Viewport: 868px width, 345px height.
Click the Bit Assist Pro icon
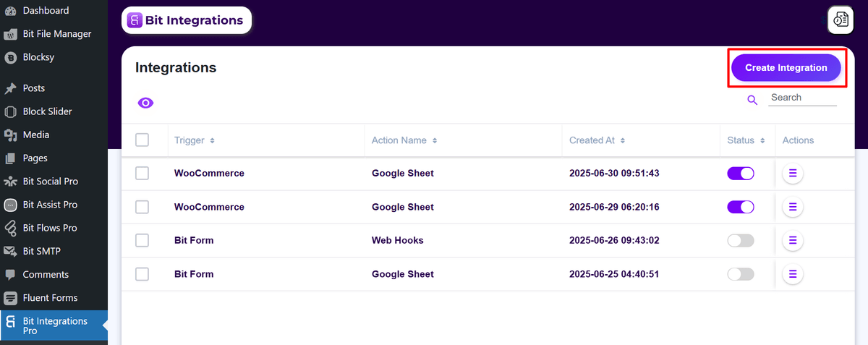coord(10,205)
